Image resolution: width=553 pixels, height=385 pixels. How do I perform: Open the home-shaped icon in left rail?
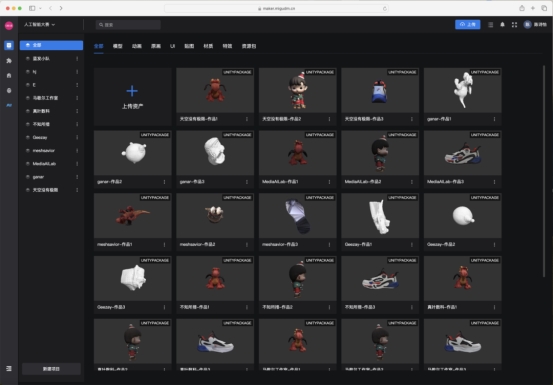9,75
